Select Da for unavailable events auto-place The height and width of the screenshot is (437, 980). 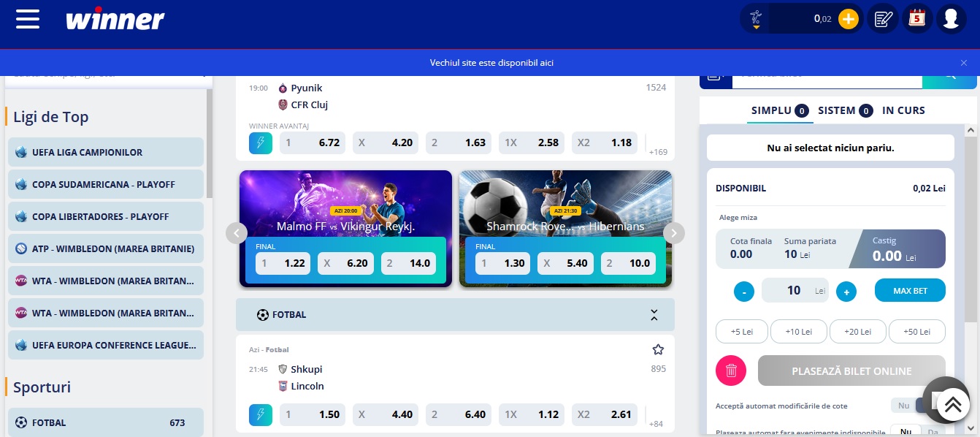[x=932, y=432]
